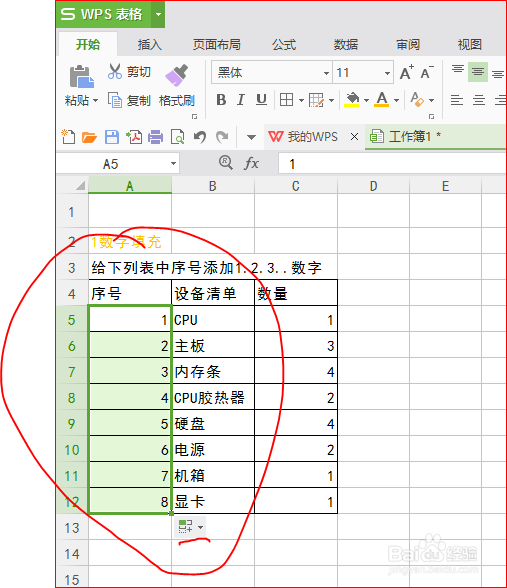Open the 数据 tab
Viewport: 507px width, 588px height.
pos(346,45)
